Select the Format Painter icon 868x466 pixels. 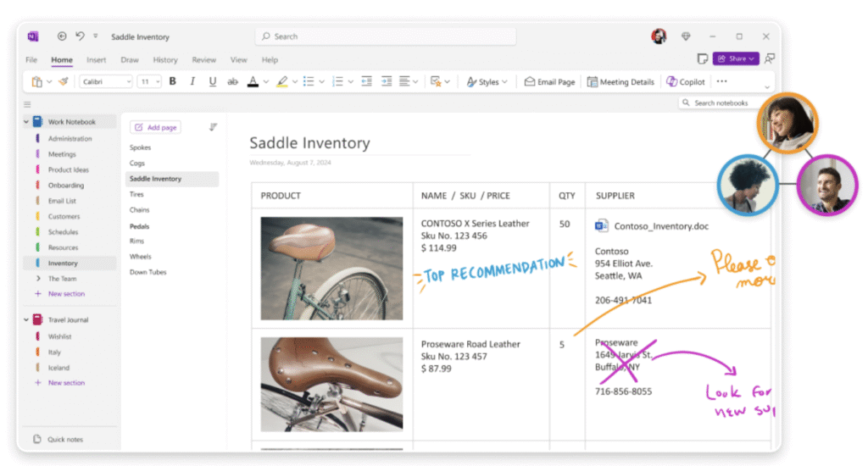[64, 82]
